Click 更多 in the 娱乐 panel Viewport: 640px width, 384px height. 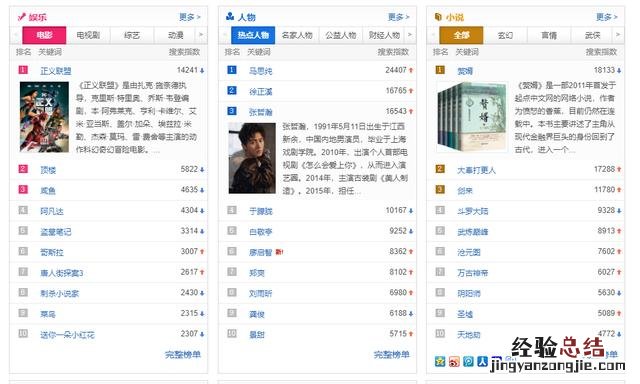click(190, 17)
